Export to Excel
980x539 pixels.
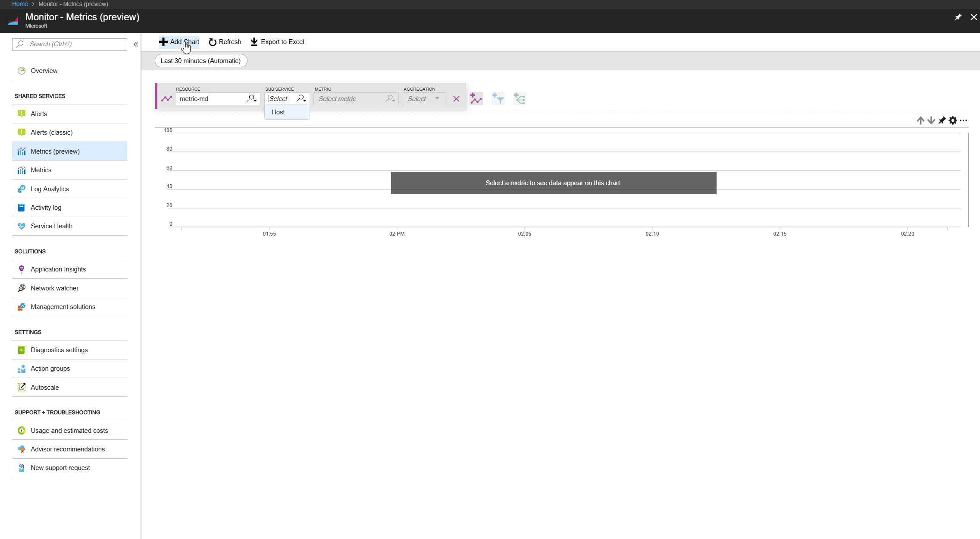(278, 42)
